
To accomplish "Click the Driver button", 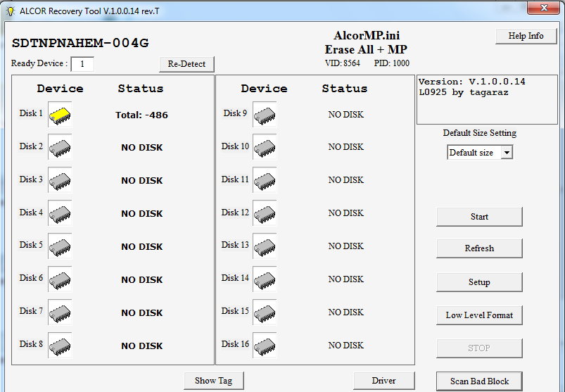I will pos(383,381).
